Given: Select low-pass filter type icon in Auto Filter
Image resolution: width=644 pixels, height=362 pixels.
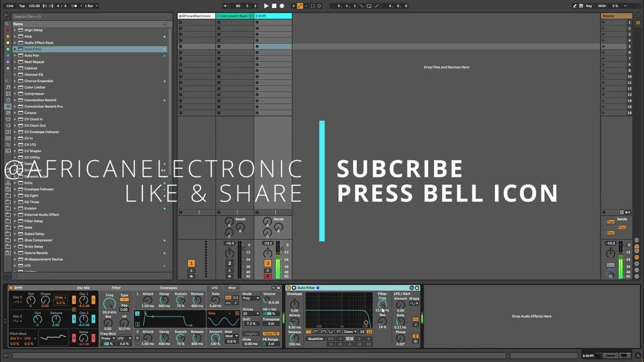Looking at the screenshot, I should [x=308, y=332].
